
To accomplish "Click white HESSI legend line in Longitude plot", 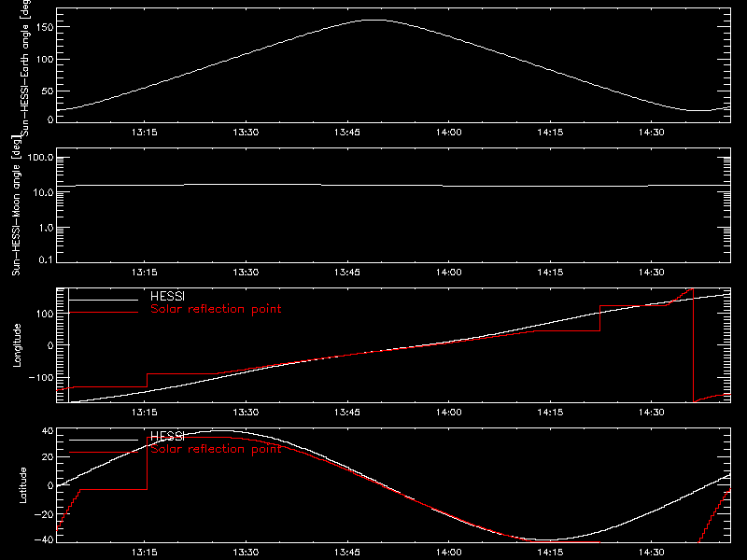I will point(104,300).
